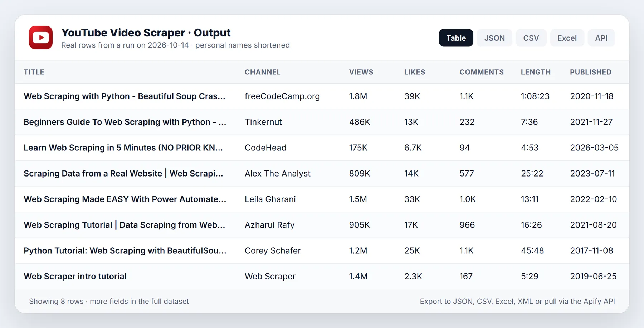Click the Leila Gharani channel cell
This screenshot has height=328, width=644.
click(270, 199)
